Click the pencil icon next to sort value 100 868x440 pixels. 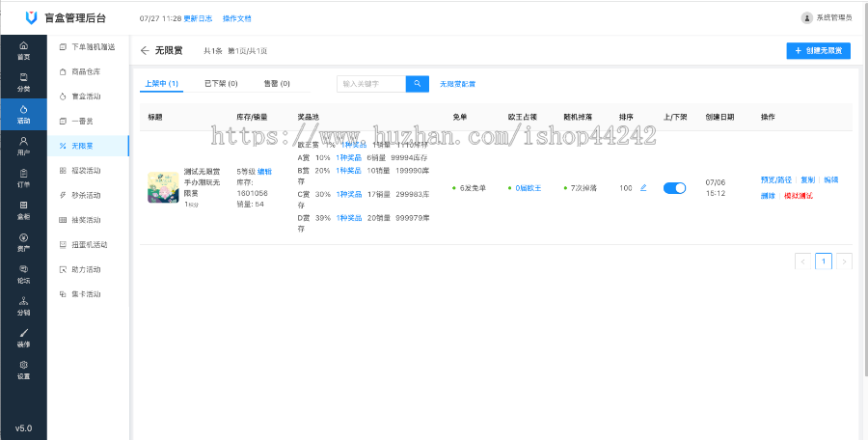[x=642, y=188]
